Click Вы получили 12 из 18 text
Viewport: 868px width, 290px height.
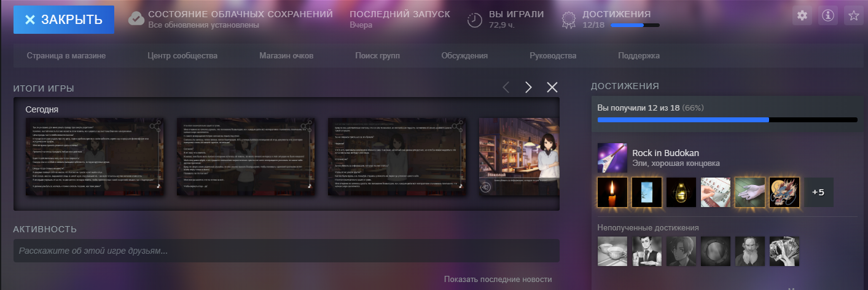pyautogui.click(x=638, y=108)
